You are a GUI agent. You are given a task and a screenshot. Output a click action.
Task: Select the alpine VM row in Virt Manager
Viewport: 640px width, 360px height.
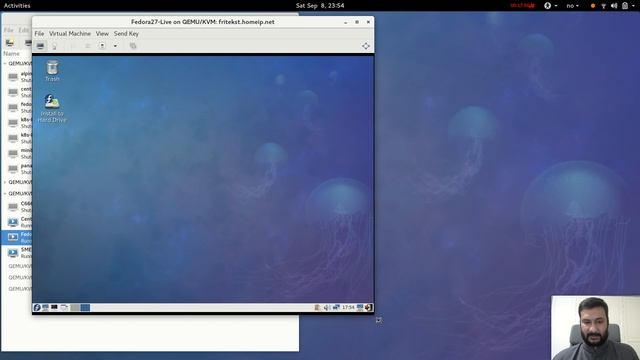tap(17, 77)
